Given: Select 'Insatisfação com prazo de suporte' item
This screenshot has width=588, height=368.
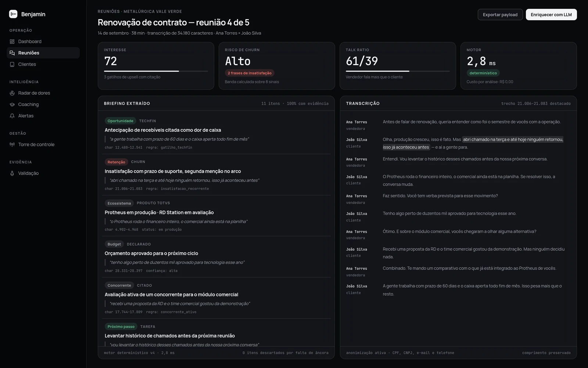Looking at the screenshot, I should coord(173,171).
